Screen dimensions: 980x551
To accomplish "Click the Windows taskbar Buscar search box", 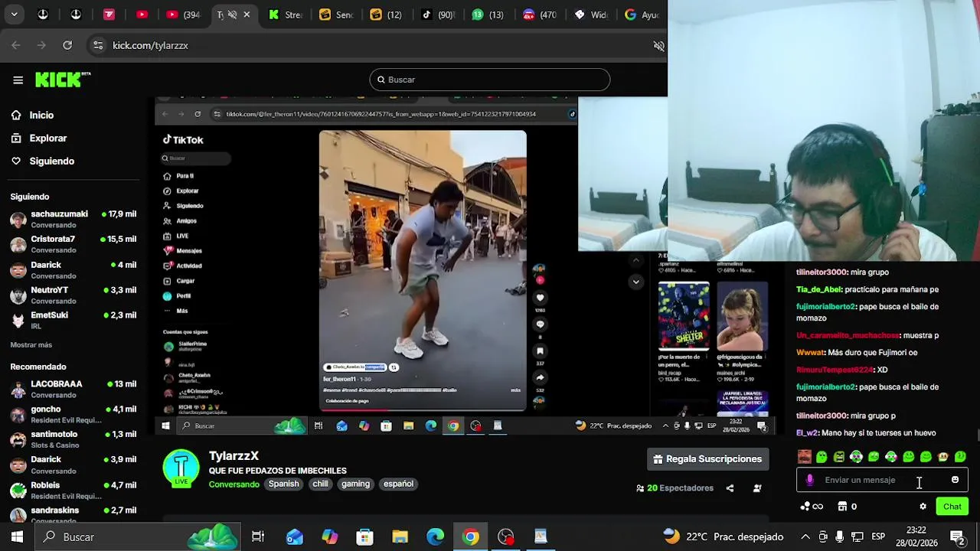I will click(x=138, y=537).
